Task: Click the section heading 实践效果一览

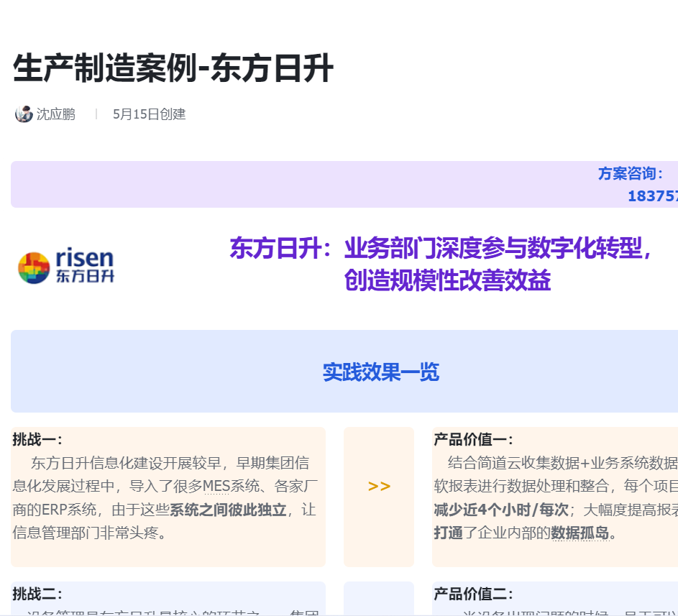Action: 381,372
